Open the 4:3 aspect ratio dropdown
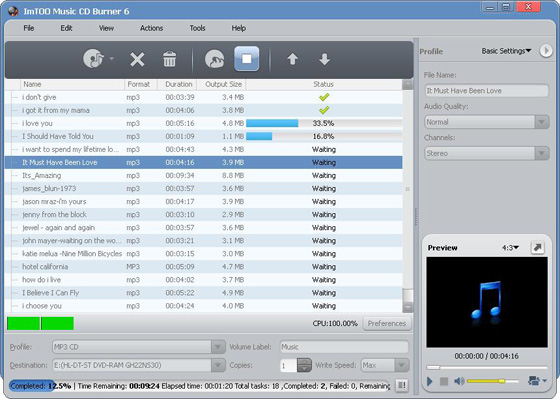This screenshot has width=560, height=399. click(x=510, y=248)
